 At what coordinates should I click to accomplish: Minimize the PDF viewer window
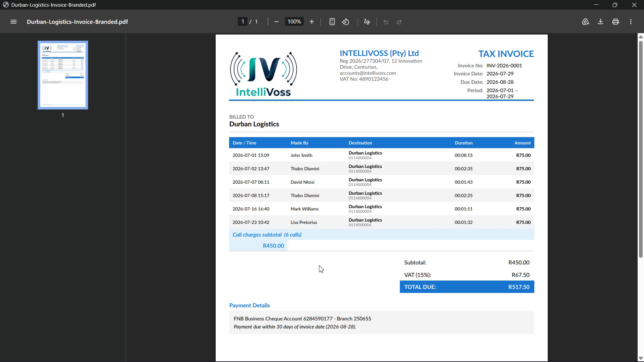(x=596, y=5)
